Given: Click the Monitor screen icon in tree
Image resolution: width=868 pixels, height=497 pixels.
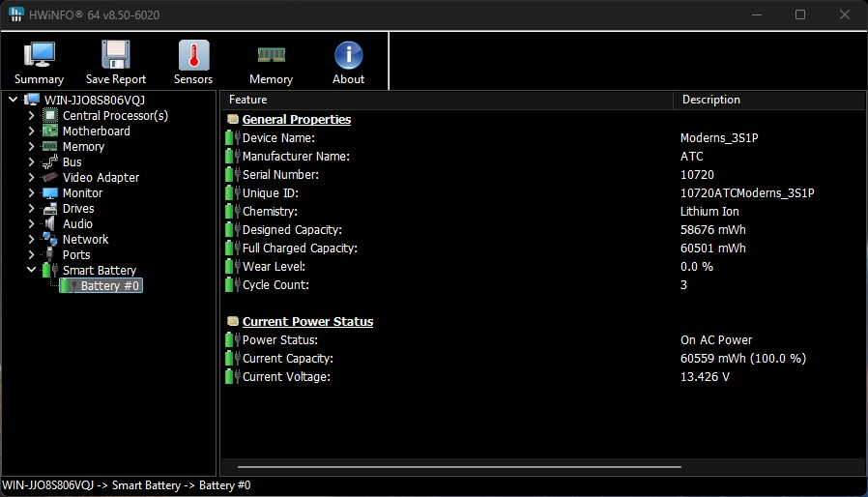Looking at the screenshot, I should pos(50,192).
